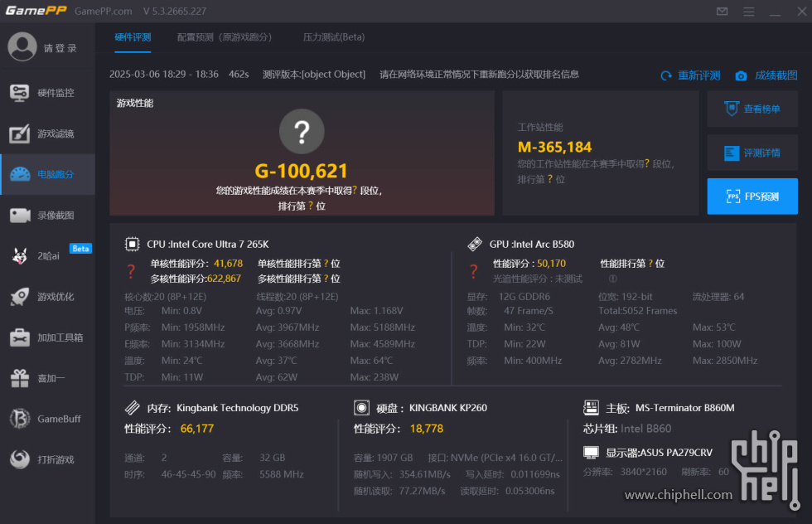Click the random write 354.61MB/s value
This screenshot has width=812, height=524.
[x=424, y=474]
